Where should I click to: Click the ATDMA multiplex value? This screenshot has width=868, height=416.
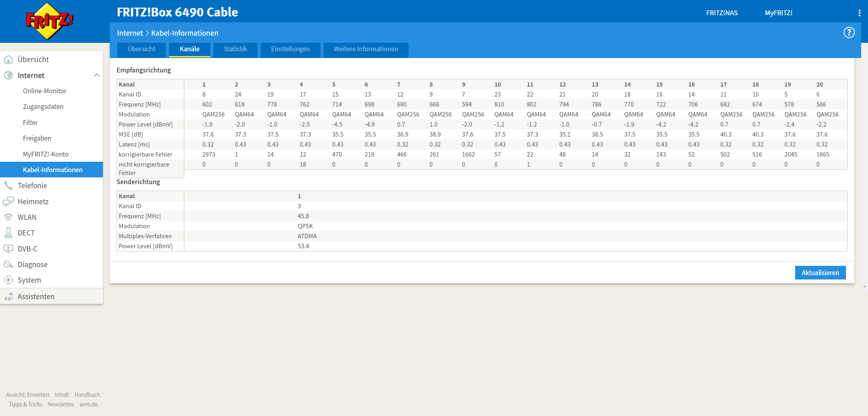coord(307,236)
